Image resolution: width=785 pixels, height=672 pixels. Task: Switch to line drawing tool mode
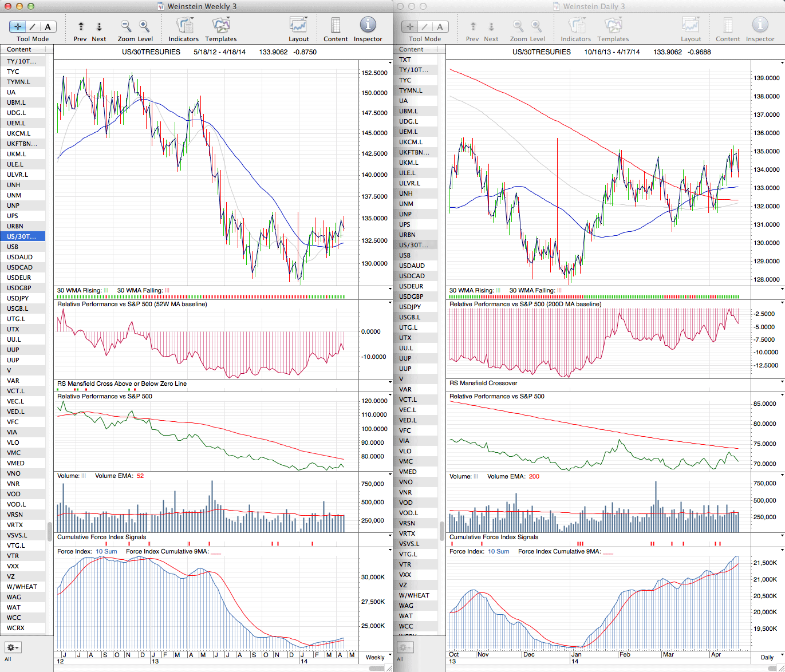pos(33,26)
